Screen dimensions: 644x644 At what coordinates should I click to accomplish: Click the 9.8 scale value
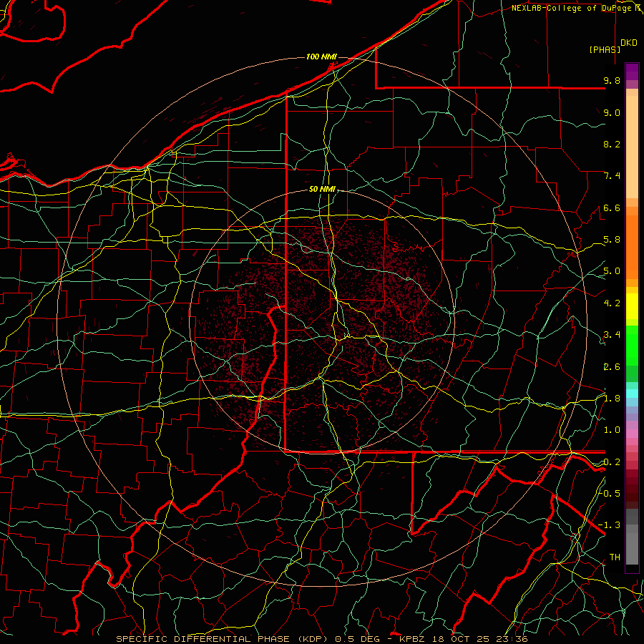[612, 80]
